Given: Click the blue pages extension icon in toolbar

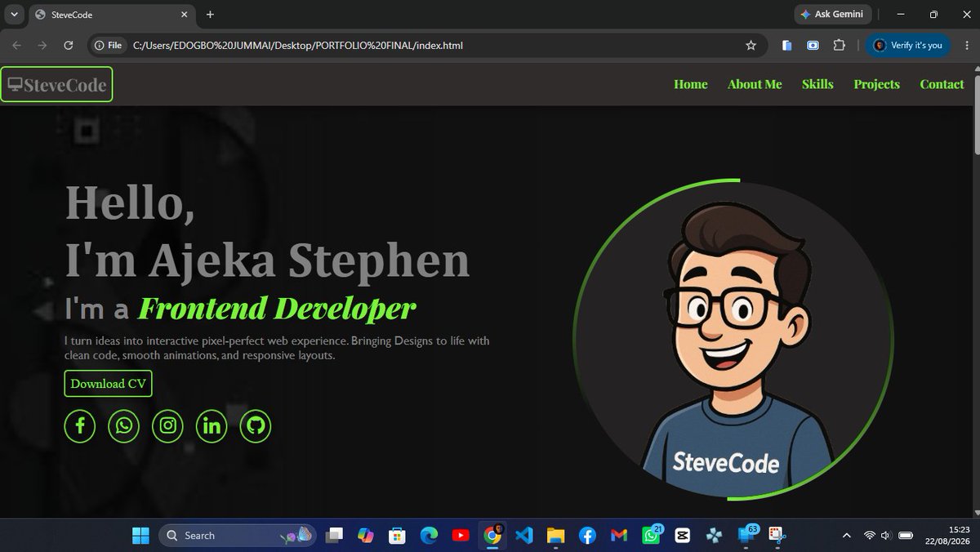Looking at the screenshot, I should click(786, 46).
